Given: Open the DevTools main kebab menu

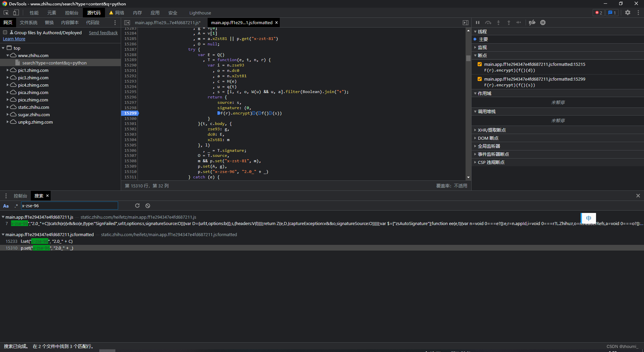Looking at the screenshot, I should coord(638,13).
